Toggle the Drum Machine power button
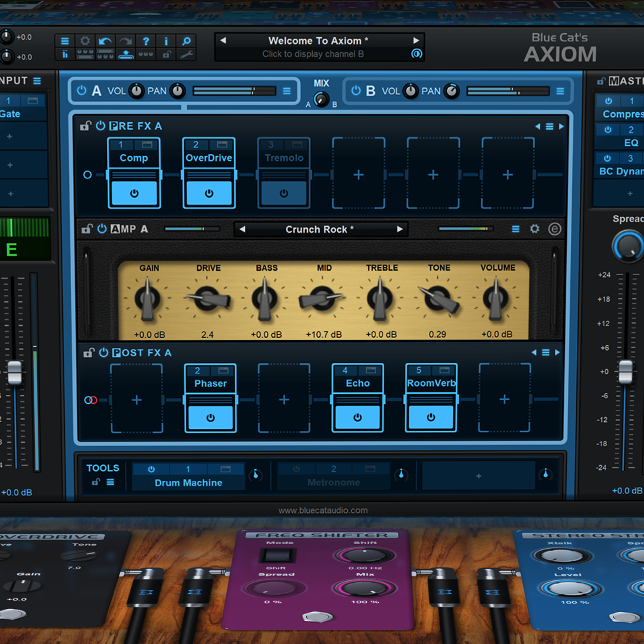The height and width of the screenshot is (644, 644). (151, 469)
